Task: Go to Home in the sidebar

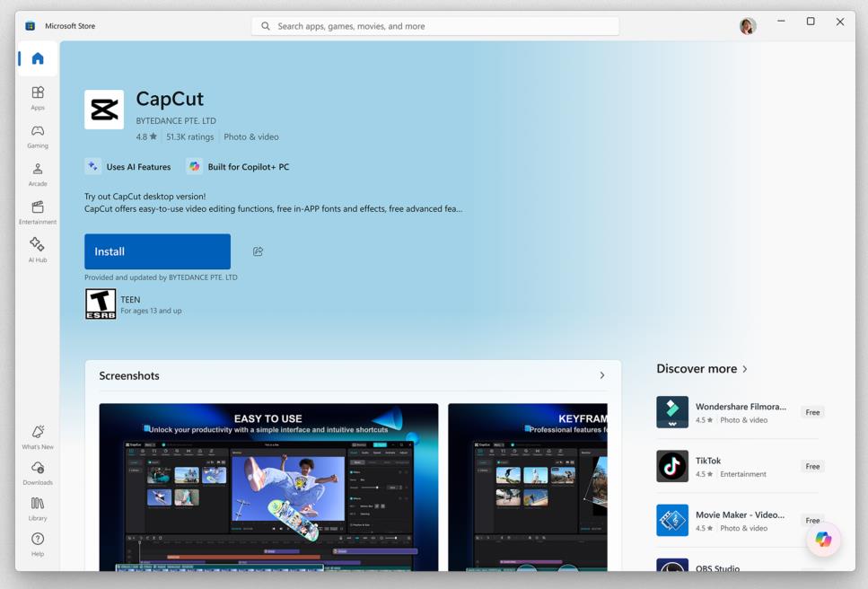Action: point(38,58)
